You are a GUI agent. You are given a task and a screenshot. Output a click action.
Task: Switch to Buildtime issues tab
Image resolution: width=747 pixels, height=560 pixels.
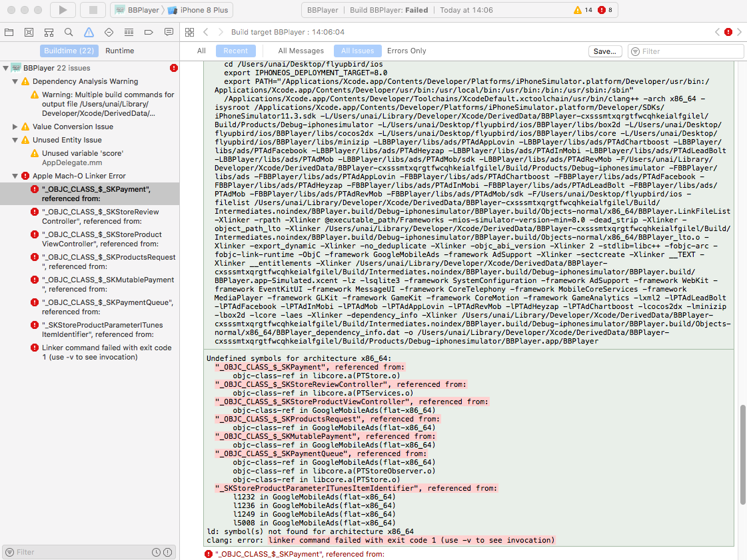click(x=69, y=51)
